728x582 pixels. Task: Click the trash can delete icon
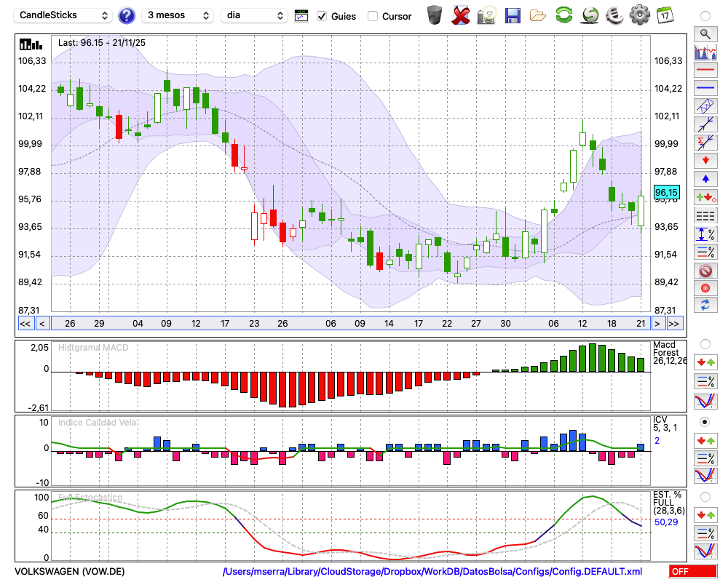click(435, 15)
